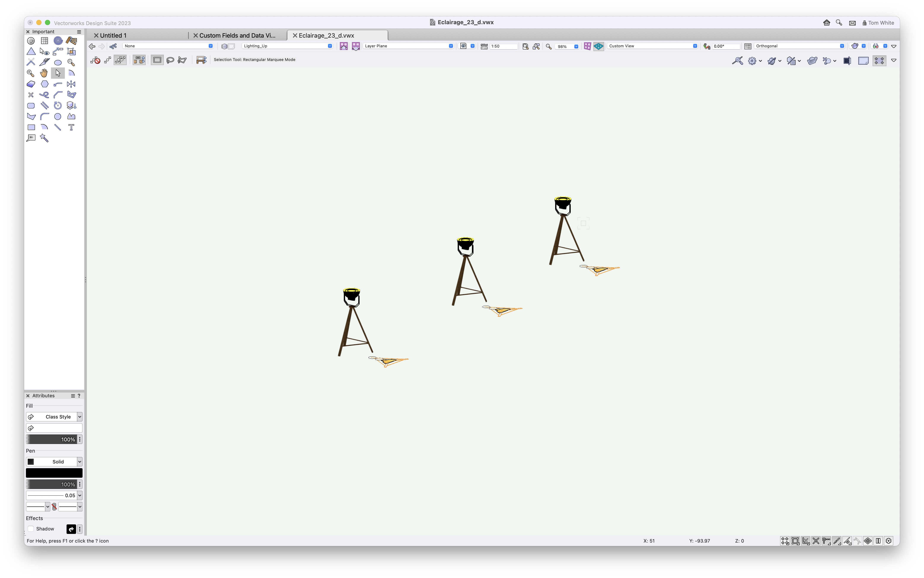This screenshot has width=924, height=578.
Task: Select the Rotate tool
Action: point(58,105)
